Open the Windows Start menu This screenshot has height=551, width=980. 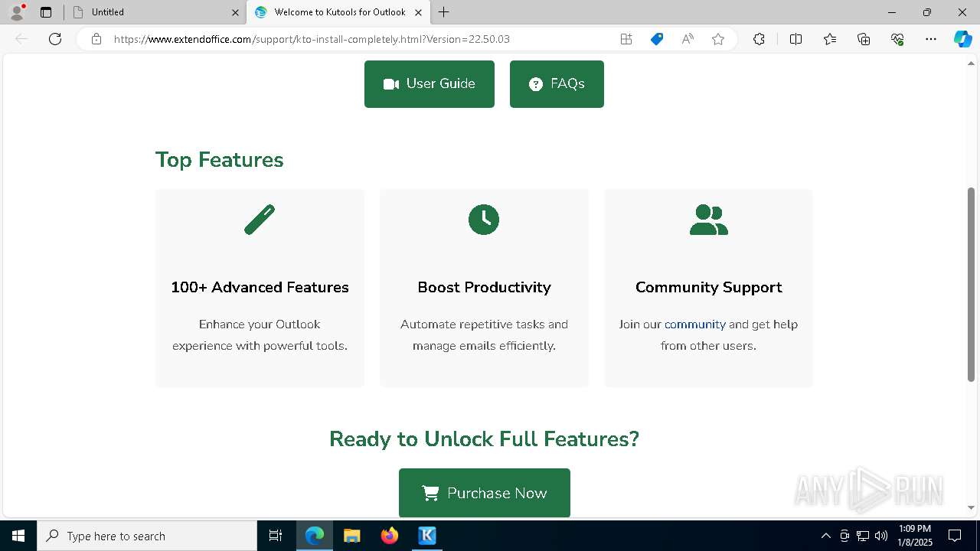(x=18, y=536)
